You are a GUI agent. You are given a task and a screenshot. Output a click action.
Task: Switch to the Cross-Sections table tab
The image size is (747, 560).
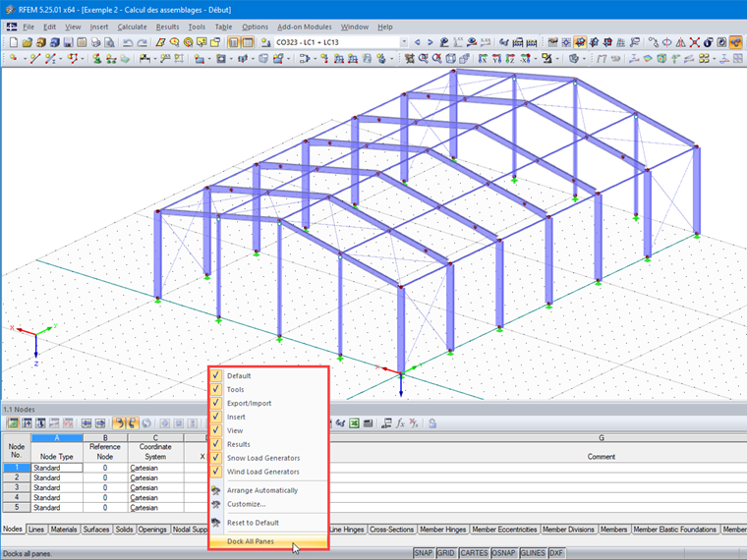391,530
